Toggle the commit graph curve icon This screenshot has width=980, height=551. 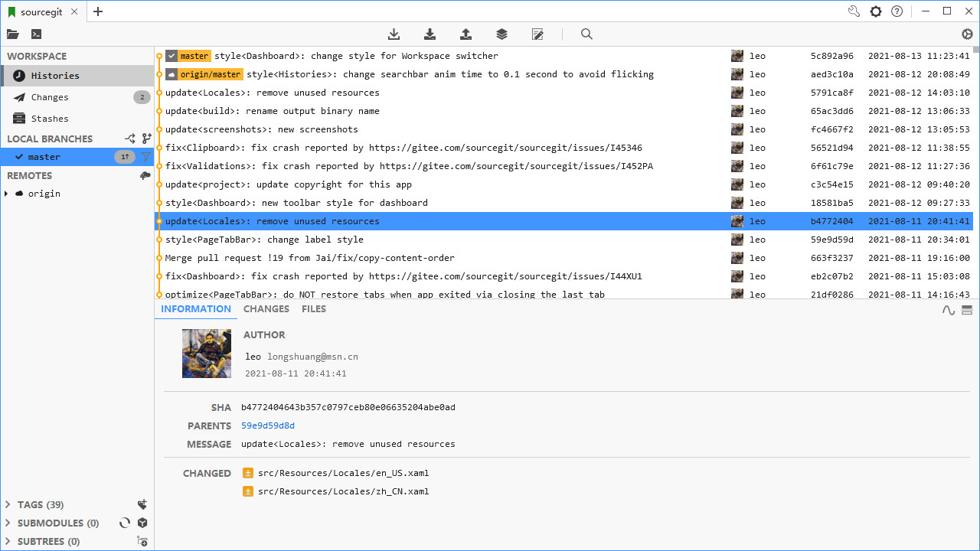pyautogui.click(x=948, y=310)
